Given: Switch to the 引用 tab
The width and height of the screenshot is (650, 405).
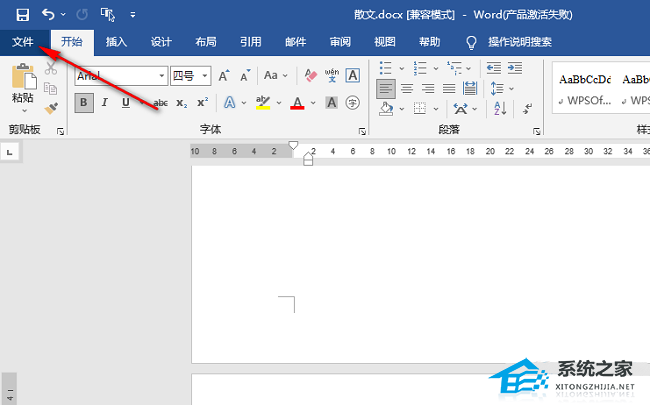Looking at the screenshot, I should [x=250, y=42].
